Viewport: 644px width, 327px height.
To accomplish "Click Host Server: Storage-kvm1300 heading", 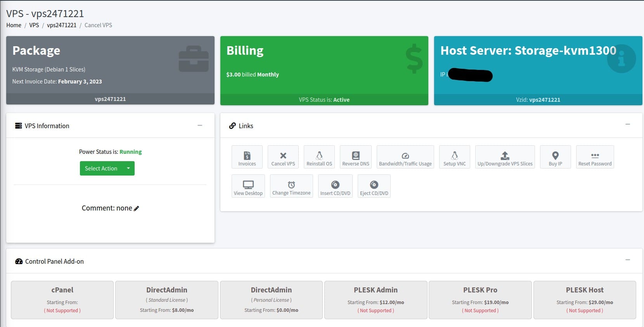I will (528, 50).
